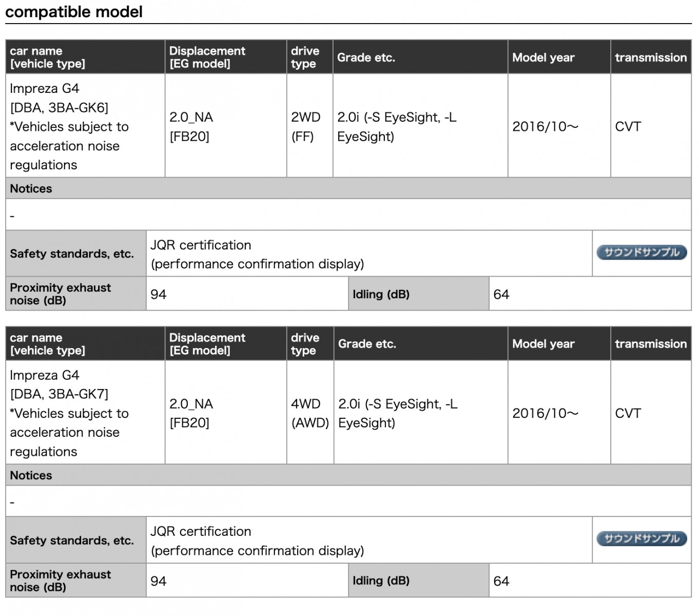
Task: Click the first table's CVT transmission cell
Action: tap(651, 126)
